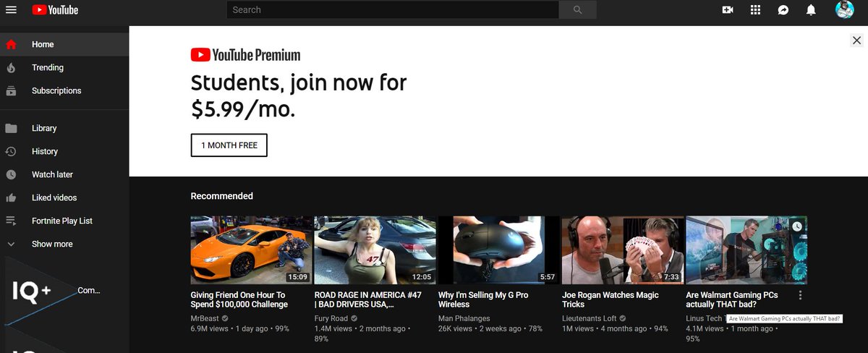Visit the Linus Tech channel link

(x=705, y=318)
